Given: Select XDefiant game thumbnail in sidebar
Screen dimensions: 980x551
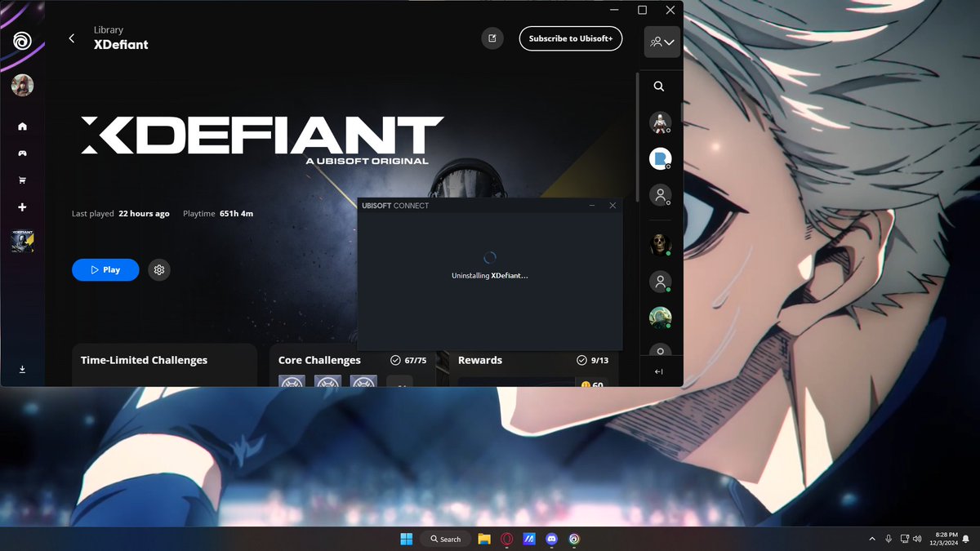Looking at the screenshot, I should pos(22,241).
